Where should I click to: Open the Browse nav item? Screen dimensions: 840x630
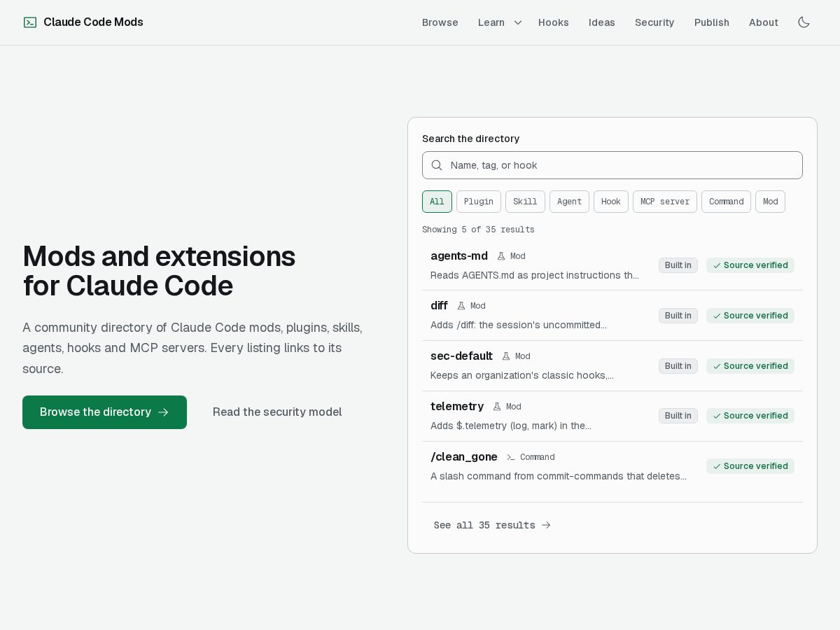[440, 22]
